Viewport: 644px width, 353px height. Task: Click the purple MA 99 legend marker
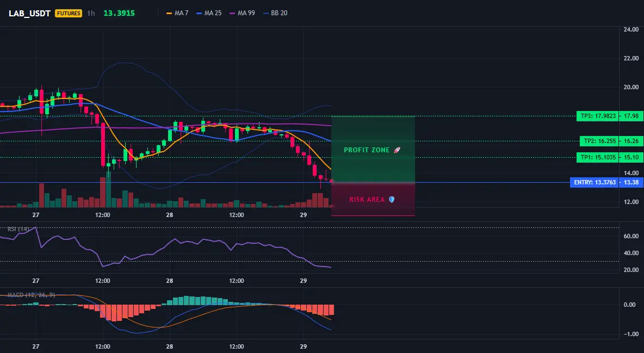(x=232, y=13)
